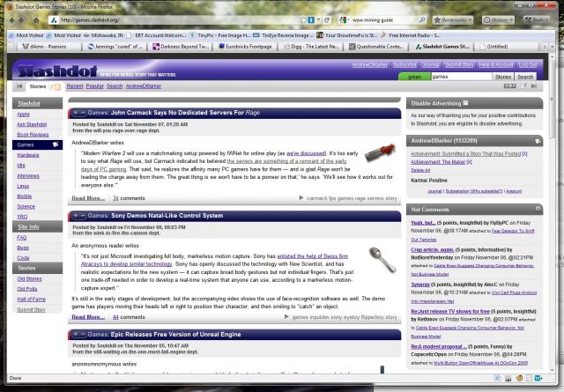This screenshot has width=564, height=392.
Task: Select the Games section in sidebar
Action: click(37, 145)
